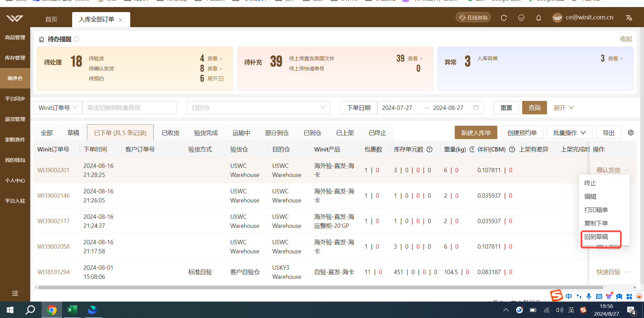Click the Winit logo in the sidebar
The height and width of the screenshot is (318, 644).
15,18
